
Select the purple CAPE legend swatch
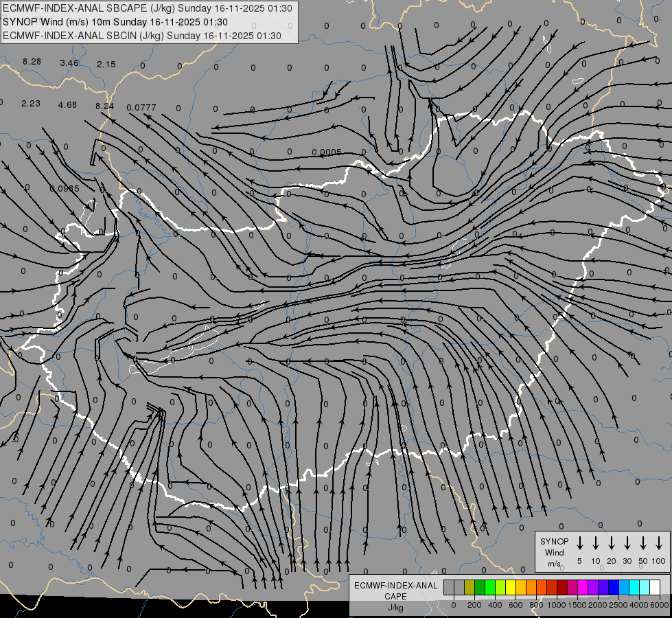pyautogui.click(x=594, y=587)
